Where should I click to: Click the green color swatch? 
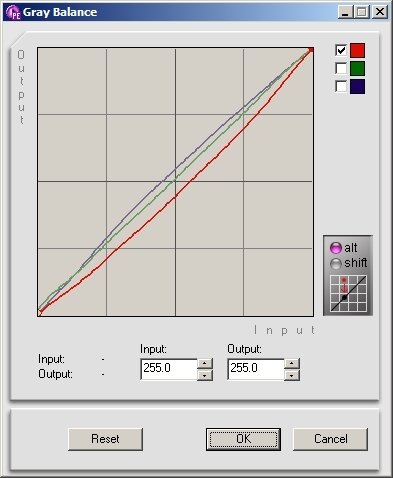tap(357, 68)
